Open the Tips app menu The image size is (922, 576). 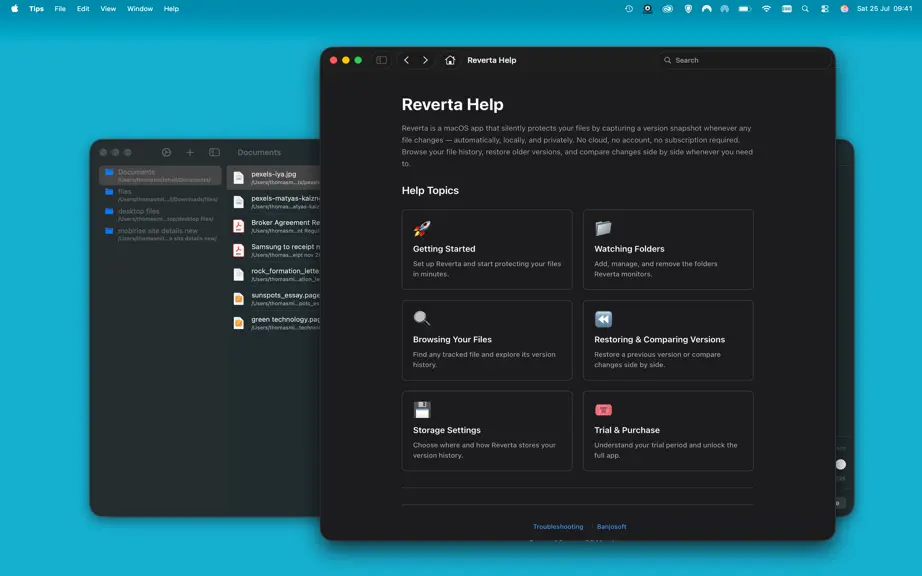pos(36,9)
